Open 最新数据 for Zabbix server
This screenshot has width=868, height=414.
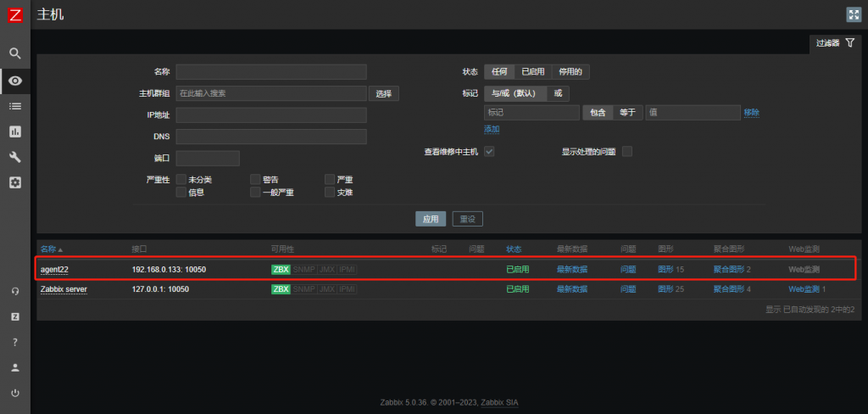click(572, 289)
